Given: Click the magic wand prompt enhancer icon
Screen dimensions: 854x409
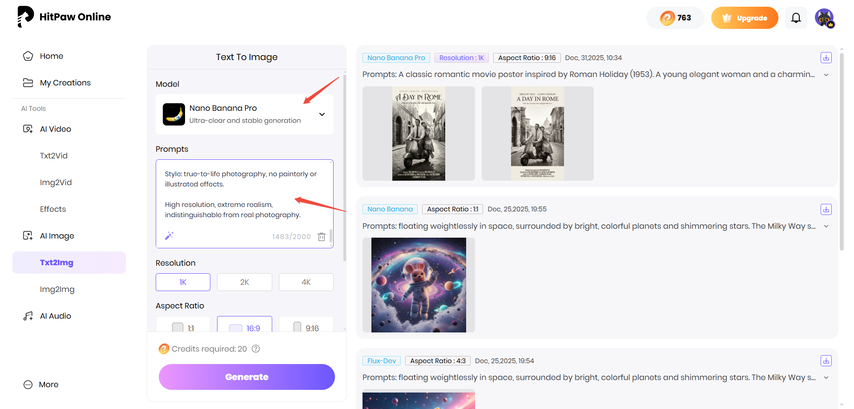Looking at the screenshot, I should coord(170,236).
